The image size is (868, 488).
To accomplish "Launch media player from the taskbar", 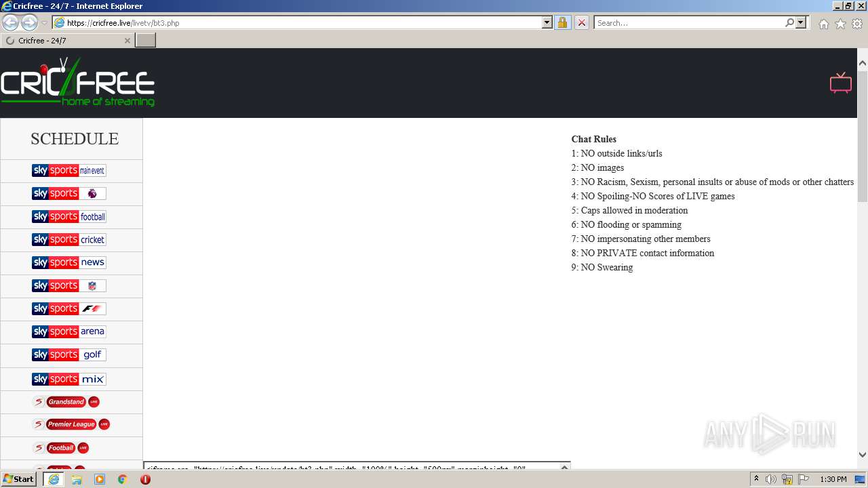I will [x=100, y=479].
